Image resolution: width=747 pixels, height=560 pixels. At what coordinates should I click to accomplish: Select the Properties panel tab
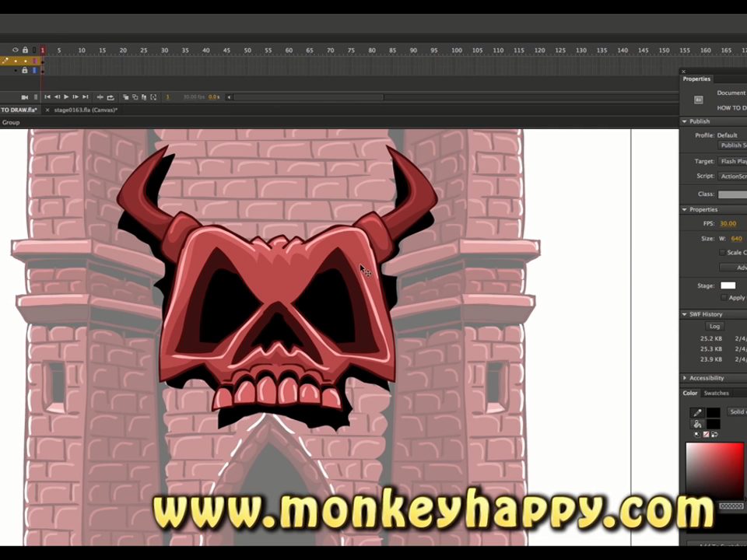point(696,79)
